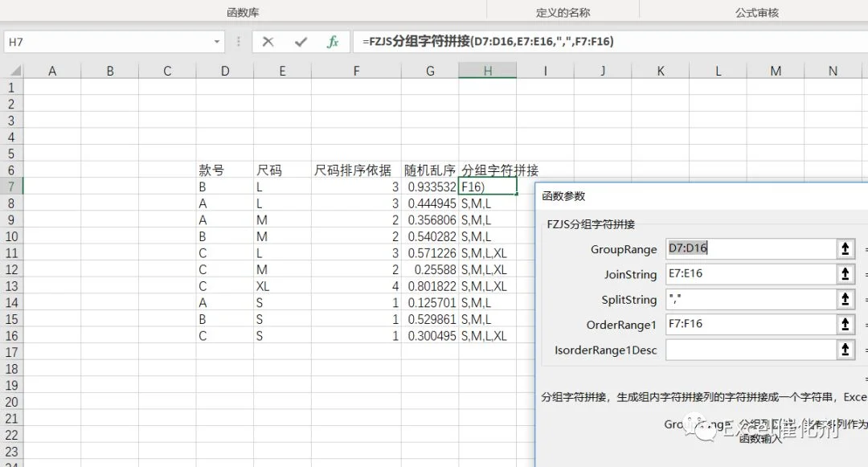868x467 pixels.
Task: Select column K header
Action: pyautogui.click(x=661, y=71)
